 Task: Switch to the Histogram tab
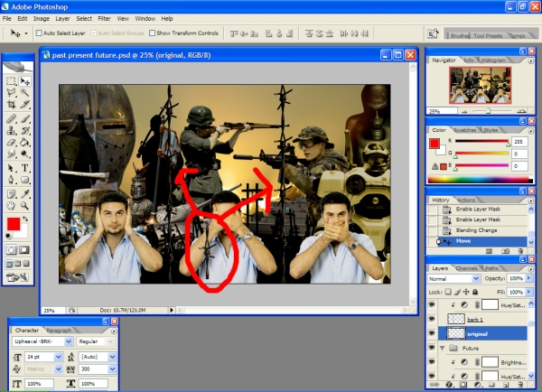493,61
